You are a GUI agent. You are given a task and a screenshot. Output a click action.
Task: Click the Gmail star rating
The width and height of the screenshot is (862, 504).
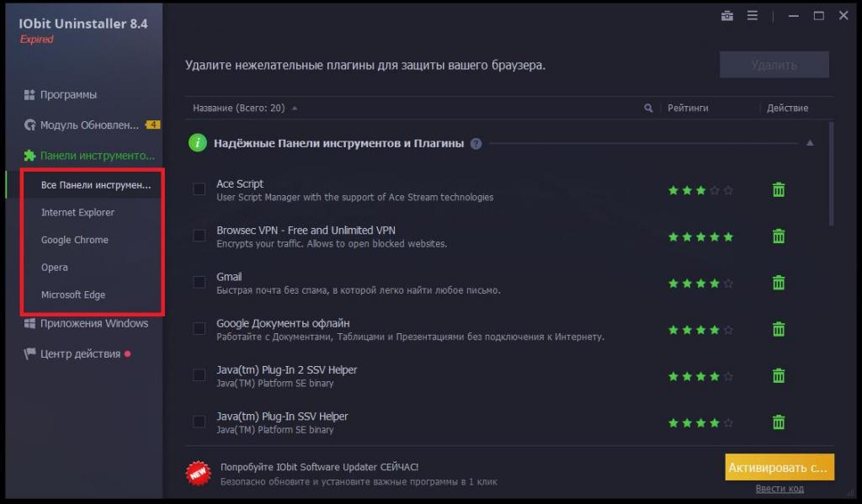(700, 283)
